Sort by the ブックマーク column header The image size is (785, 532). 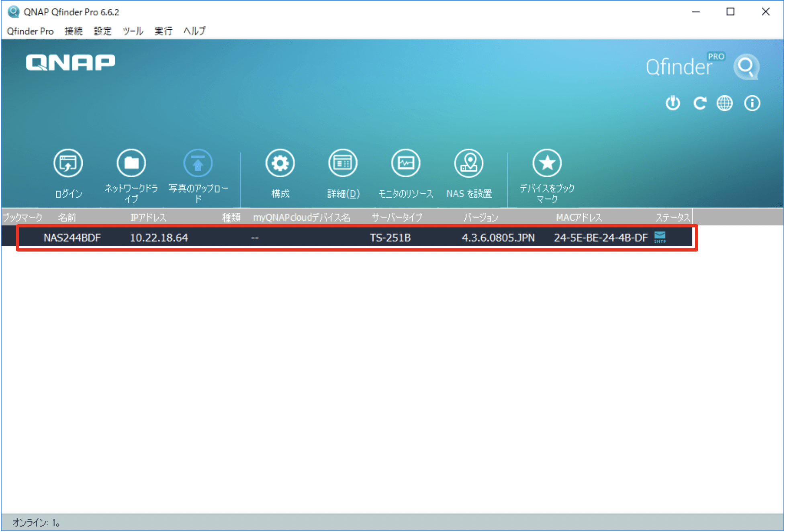[x=22, y=217]
